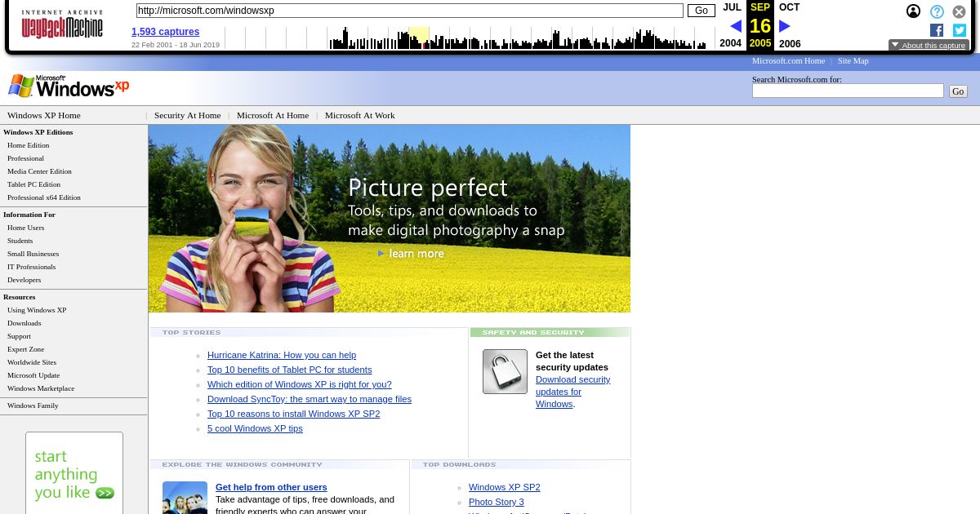Open Microsoft Update sidebar link
980x514 pixels.
[x=33, y=375]
